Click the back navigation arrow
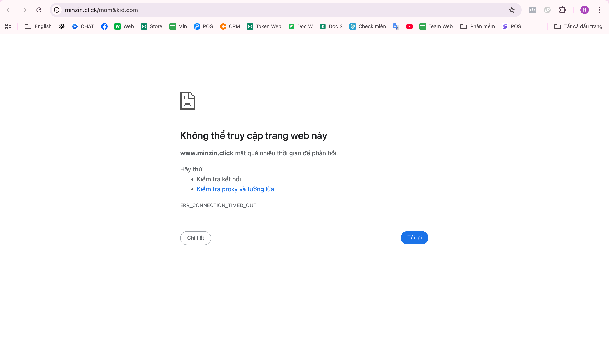The width and height of the screenshot is (609, 364). tap(9, 10)
